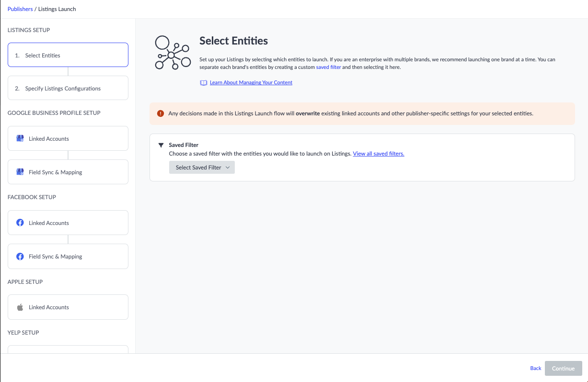Click the funnel icon next to Saved Filter
588x382 pixels.
161,145
